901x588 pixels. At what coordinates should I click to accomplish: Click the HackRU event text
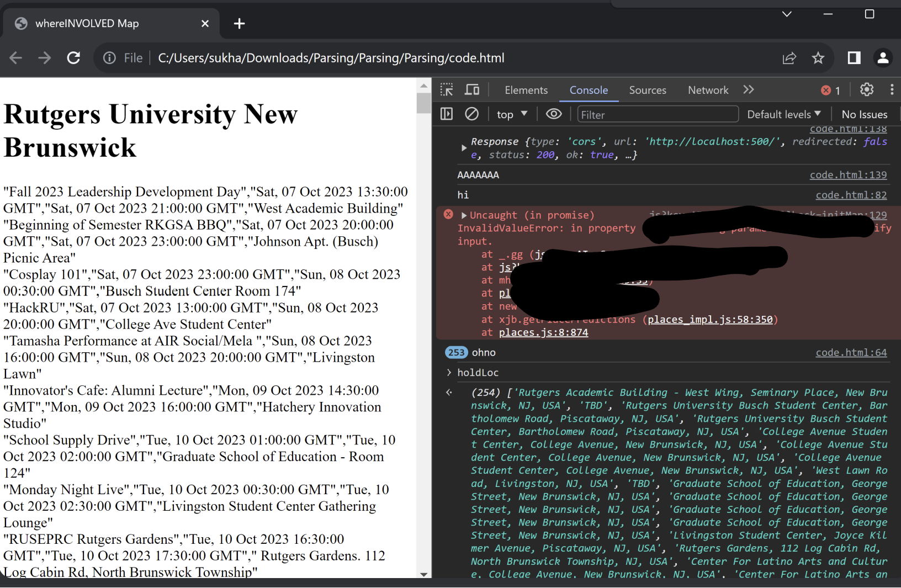(191, 316)
